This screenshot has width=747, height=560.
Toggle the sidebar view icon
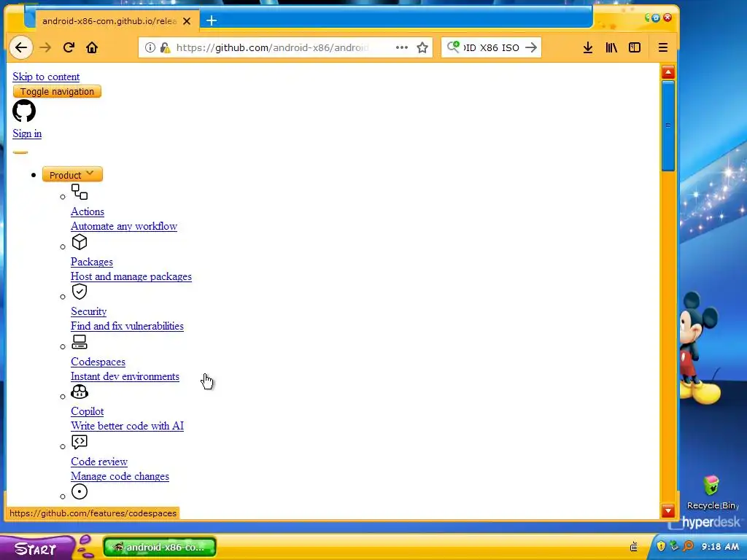click(x=635, y=47)
